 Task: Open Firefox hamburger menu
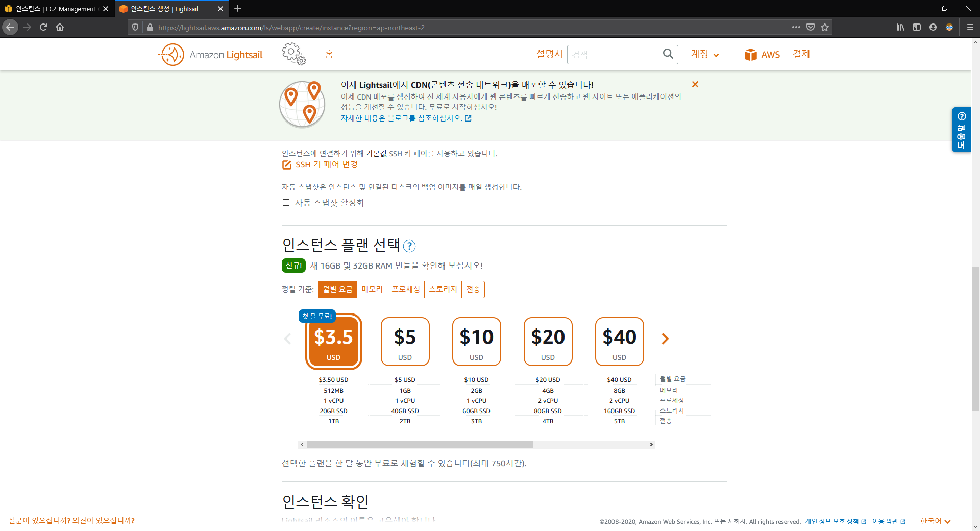tap(970, 27)
